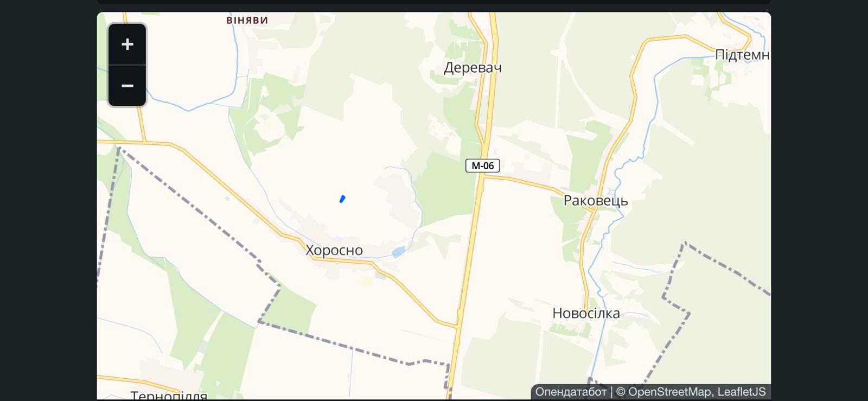The height and width of the screenshot is (401, 868).
Task: Click the Деревач village label
Action: 473,68
